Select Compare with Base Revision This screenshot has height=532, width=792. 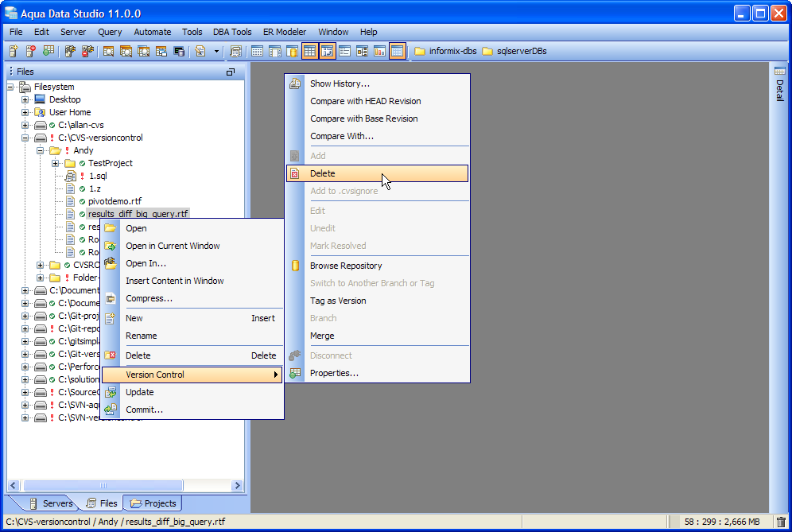pos(377,118)
